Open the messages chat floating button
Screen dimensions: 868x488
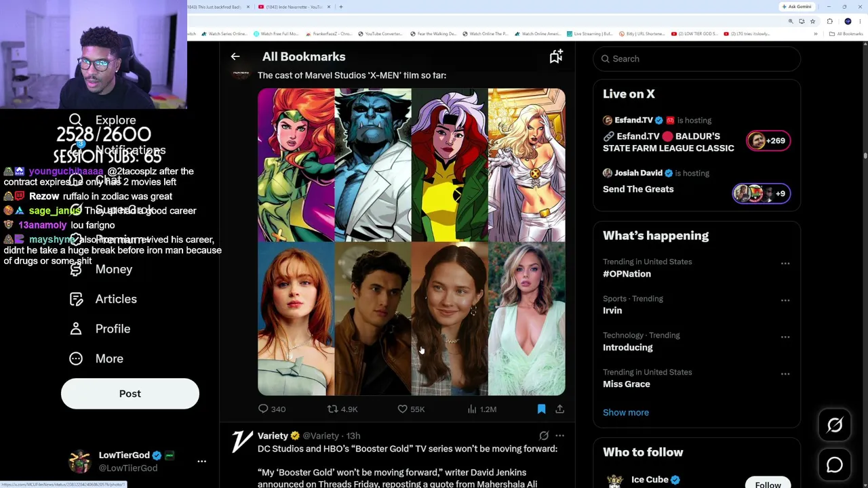tap(835, 464)
